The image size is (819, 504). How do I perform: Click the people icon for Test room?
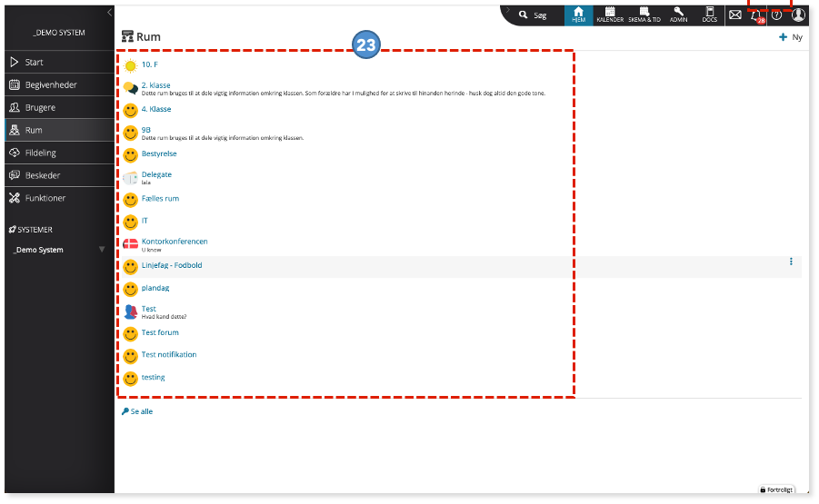(131, 312)
